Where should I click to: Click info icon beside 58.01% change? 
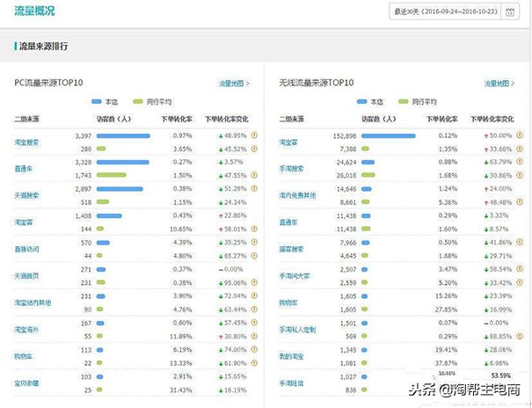254,229
